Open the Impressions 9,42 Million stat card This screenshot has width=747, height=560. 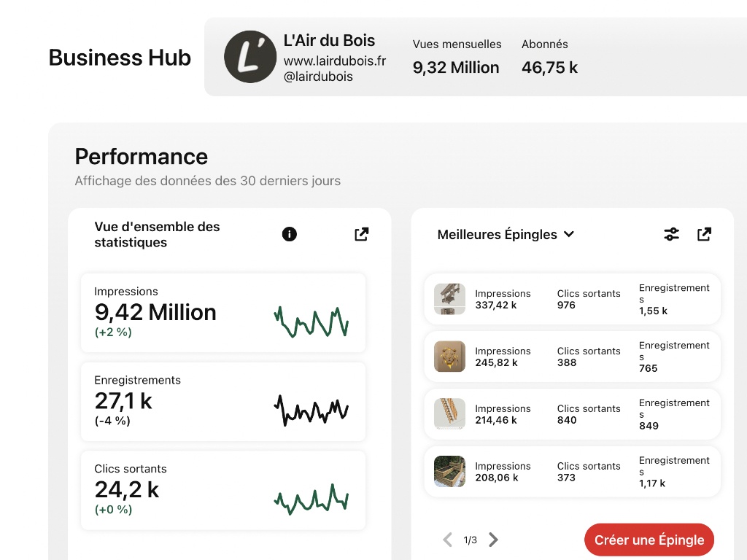(x=223, y=313)
